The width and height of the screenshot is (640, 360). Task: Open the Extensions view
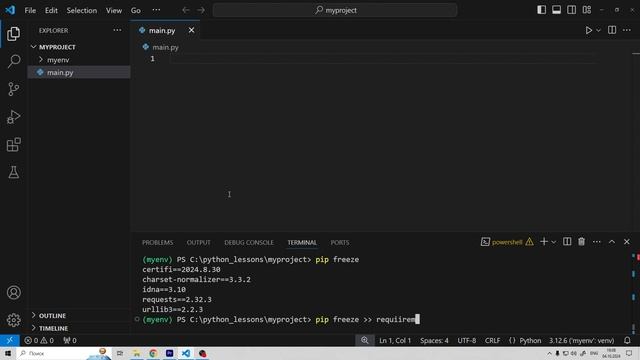point(13,144)
